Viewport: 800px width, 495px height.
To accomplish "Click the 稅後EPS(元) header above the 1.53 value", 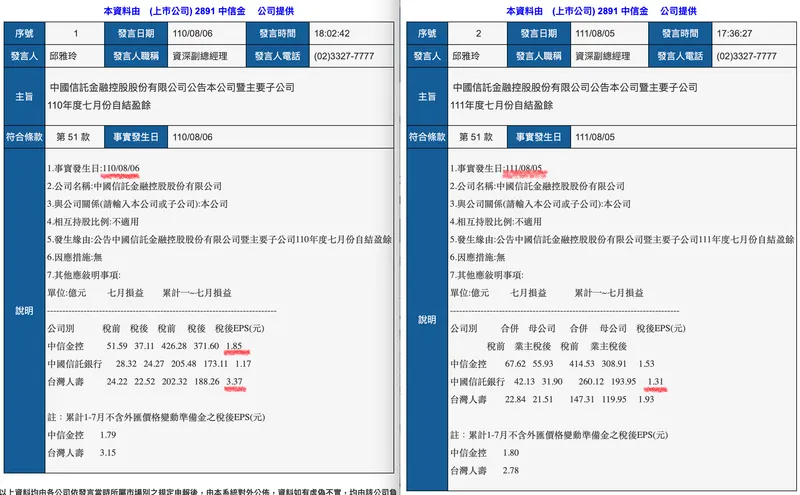I will tap(661, 329).
